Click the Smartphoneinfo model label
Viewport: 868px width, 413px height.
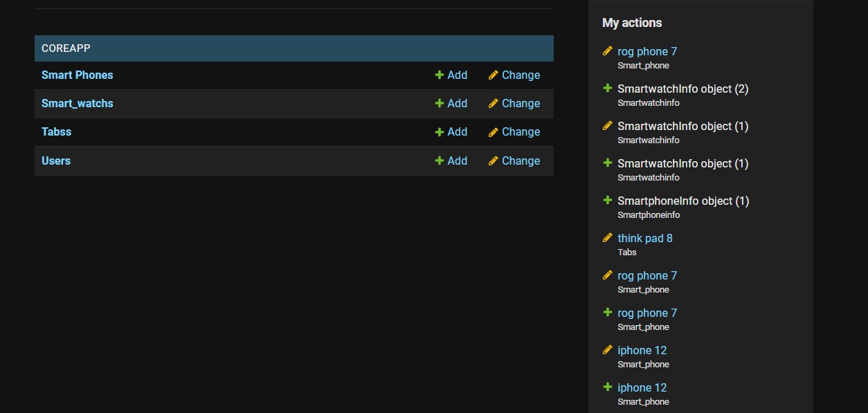pyautogui.click(x=649, y=215)
